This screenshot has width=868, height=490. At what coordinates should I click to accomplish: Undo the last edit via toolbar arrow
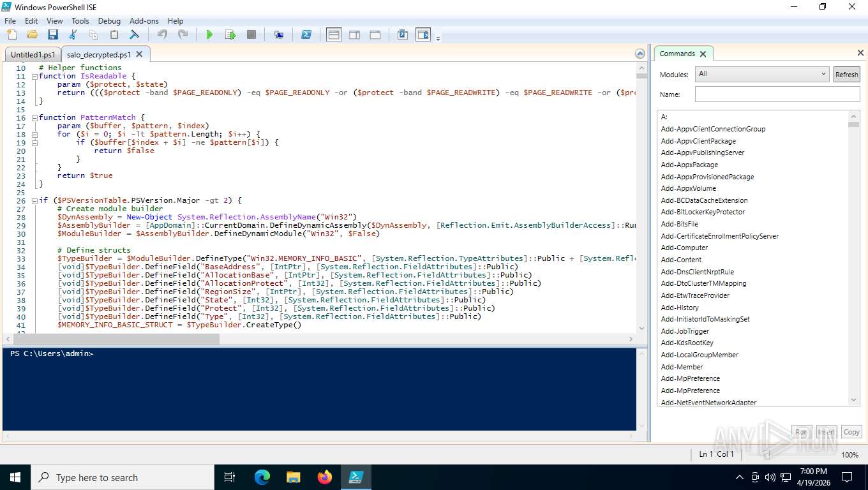[162, 34]
